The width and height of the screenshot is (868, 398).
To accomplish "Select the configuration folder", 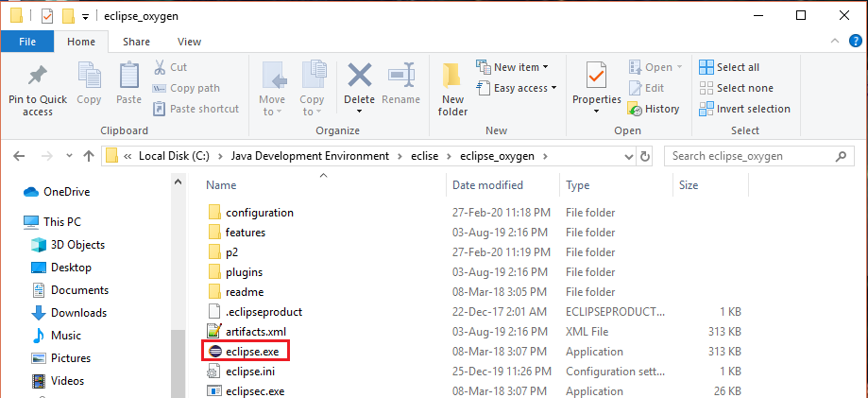I will coord(251,213).
